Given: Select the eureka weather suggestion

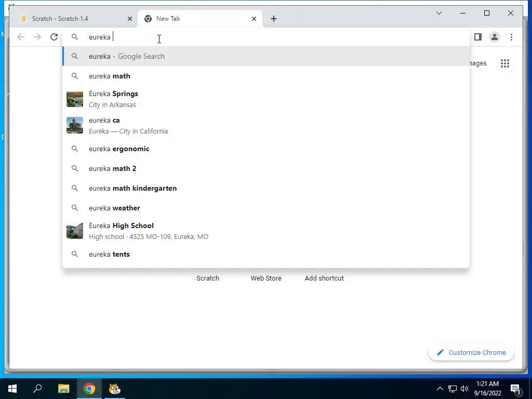Looking at the screenshot, I should (267, 208).
